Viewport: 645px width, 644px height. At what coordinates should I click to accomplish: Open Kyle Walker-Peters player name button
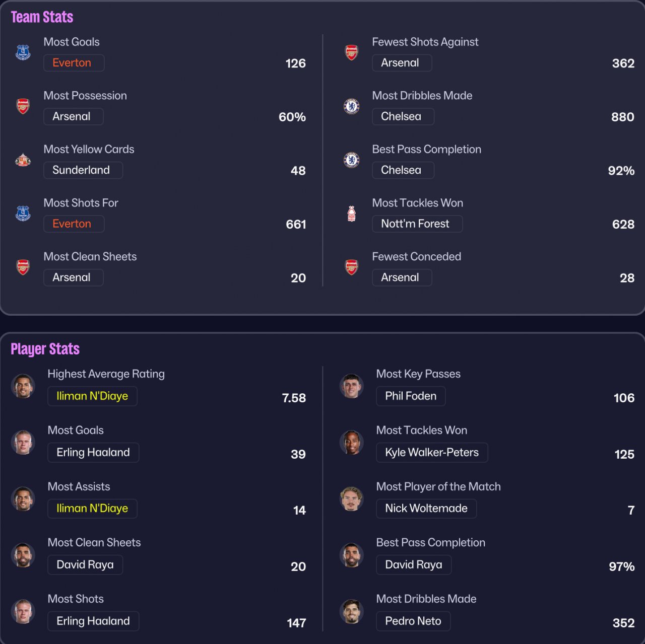click(432, 453)
